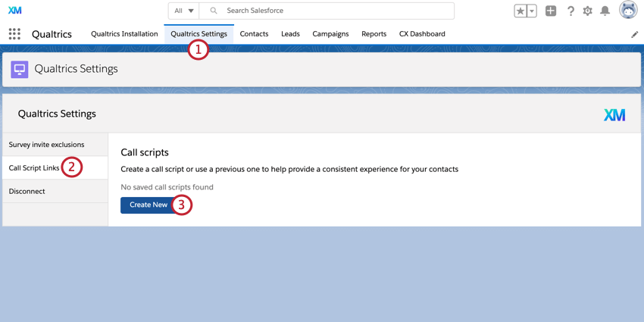This screenshot has height=322, width=644.
Task: Select Call Script Links in sidebar
Action: [x=55, y=168]
